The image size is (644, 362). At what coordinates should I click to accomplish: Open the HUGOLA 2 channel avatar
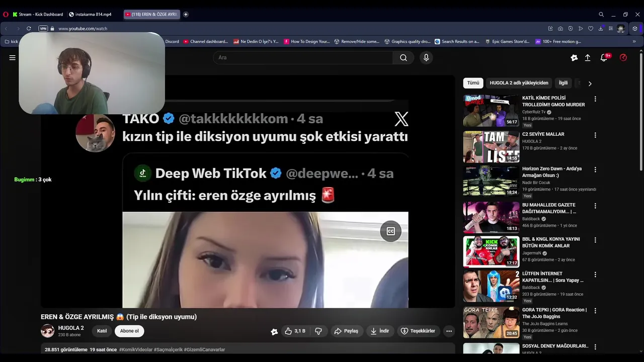[48, 331]
